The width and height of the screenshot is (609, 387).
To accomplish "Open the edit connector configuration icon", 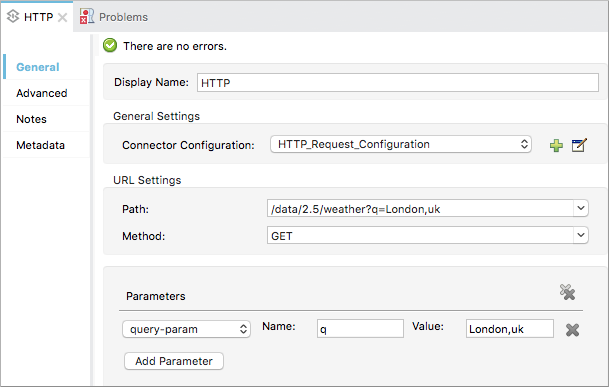I will tap(579, 145).
